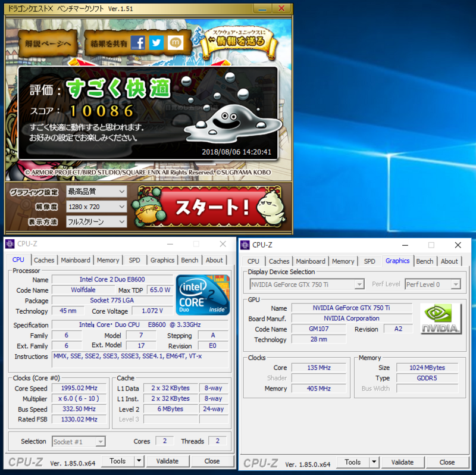This screenshot has width=476, height=475.
Task: Open the 解説ページへ explanation page button
Action: (x=48, y=43)
